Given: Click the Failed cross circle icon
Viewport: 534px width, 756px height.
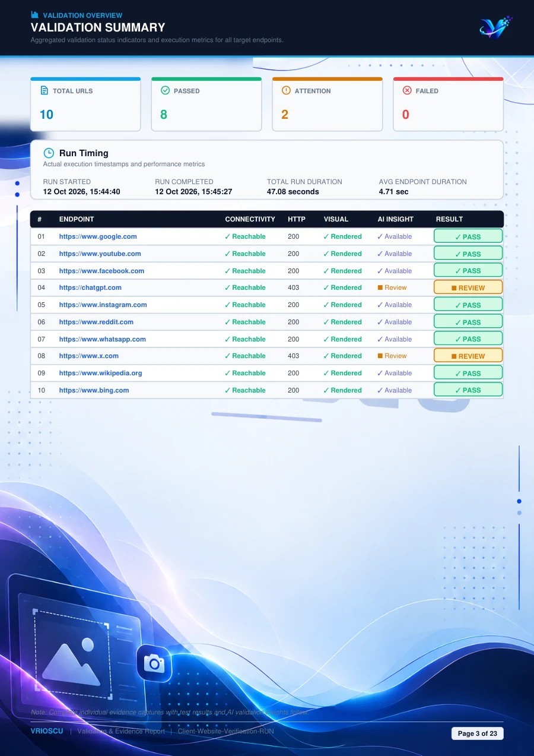Looking at the screenshot, I should [x=407, y=91].
